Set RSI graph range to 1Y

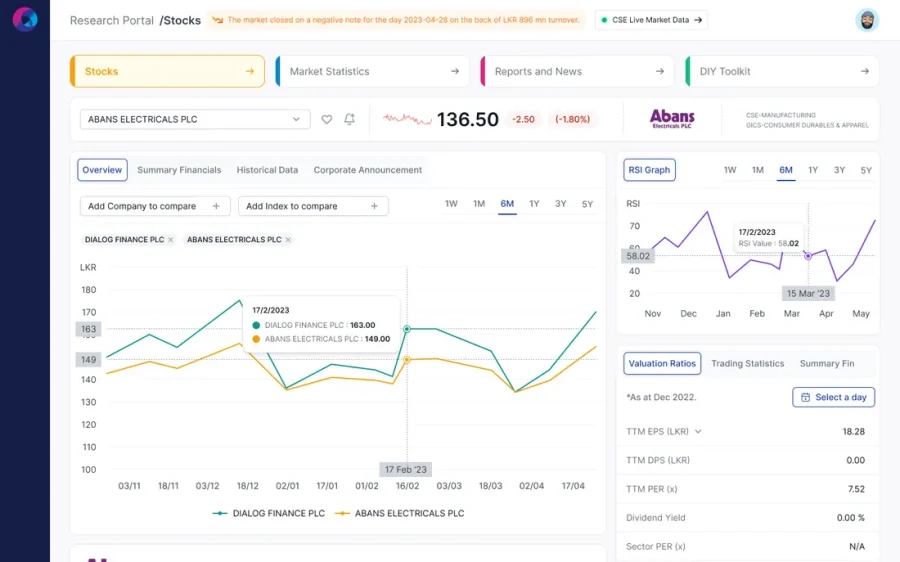[x=813, y=170]
